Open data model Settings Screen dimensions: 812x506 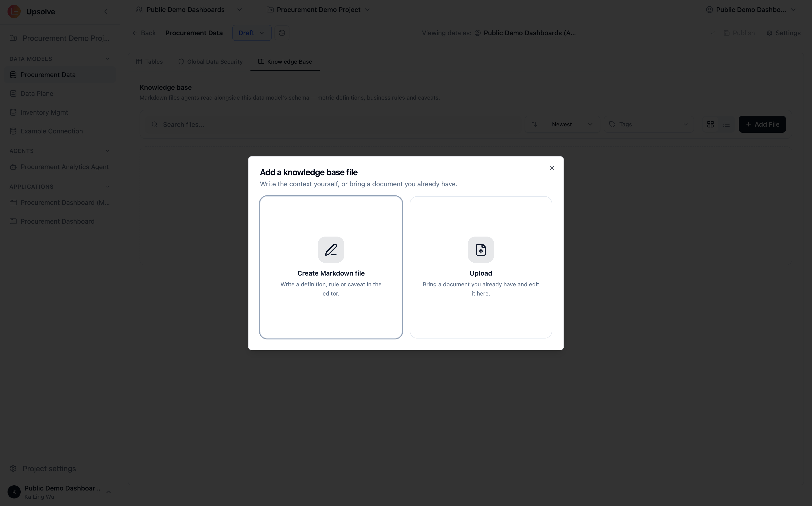click(784, 33)
